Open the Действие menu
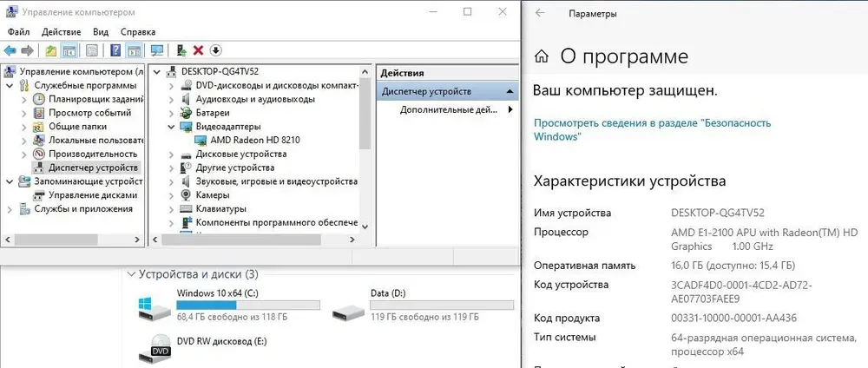868x368 pixels. (62, 31)
